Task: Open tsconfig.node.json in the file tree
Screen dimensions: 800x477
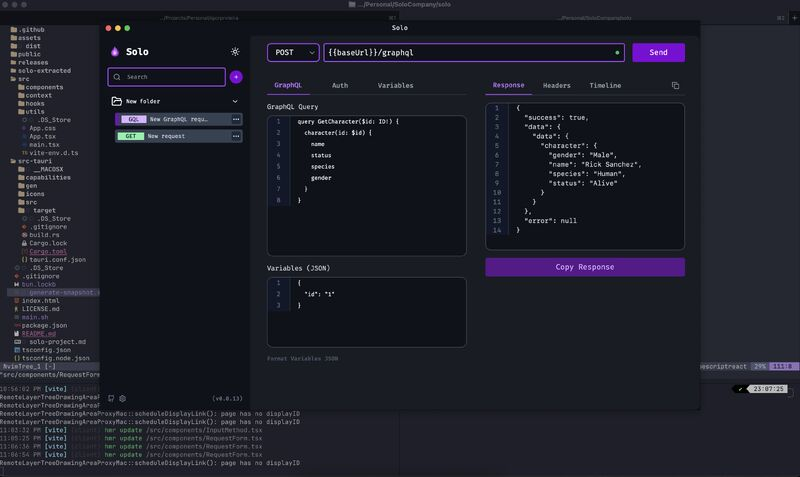Action: pos(52,358)
